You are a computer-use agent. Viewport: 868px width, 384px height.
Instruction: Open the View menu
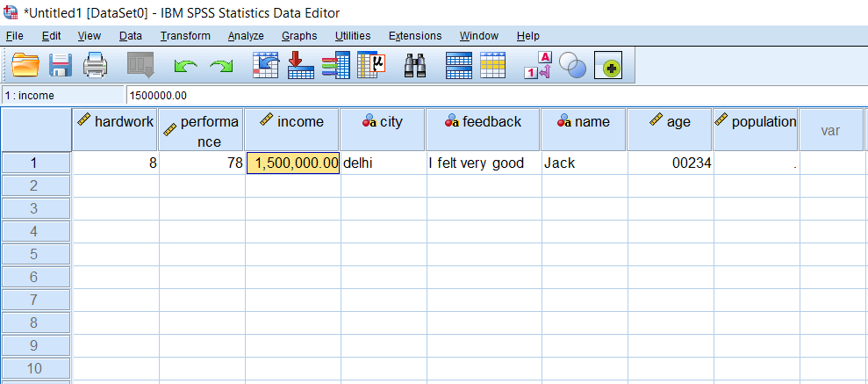point(90,36)
